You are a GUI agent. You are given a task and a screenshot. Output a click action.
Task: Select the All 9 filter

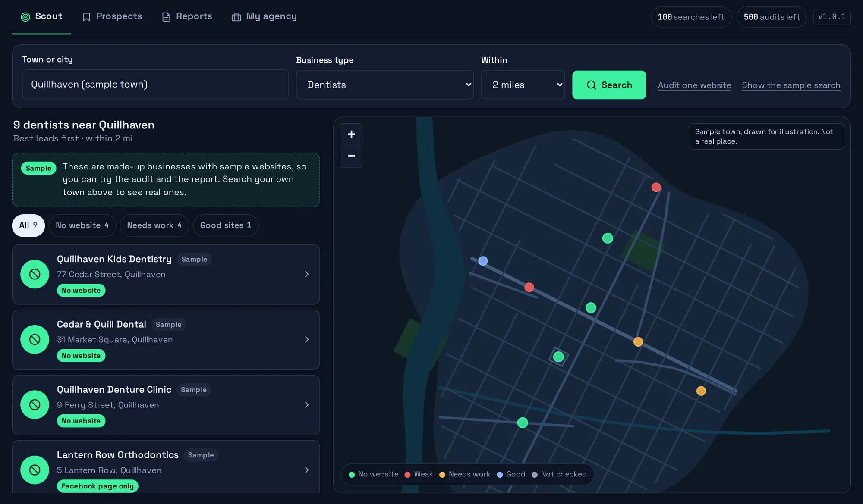(x=28, y=225)
